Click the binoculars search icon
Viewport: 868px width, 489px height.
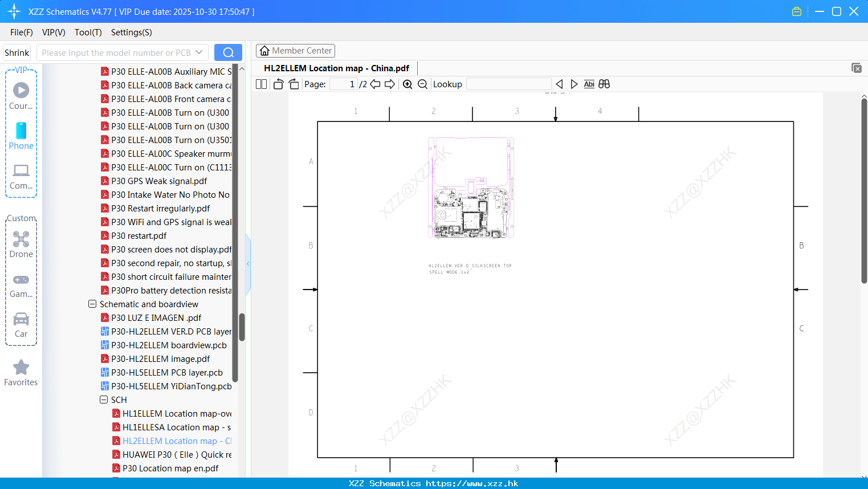[x=604, y=84]
